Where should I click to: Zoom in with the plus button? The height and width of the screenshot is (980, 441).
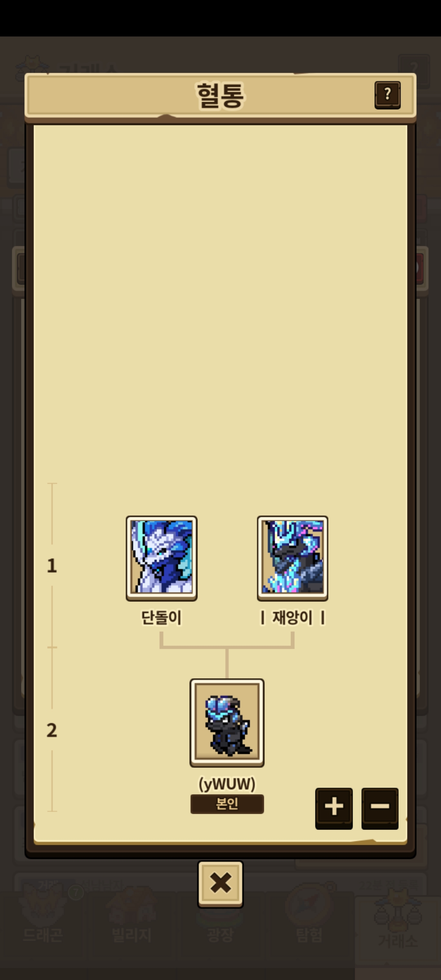334,808
